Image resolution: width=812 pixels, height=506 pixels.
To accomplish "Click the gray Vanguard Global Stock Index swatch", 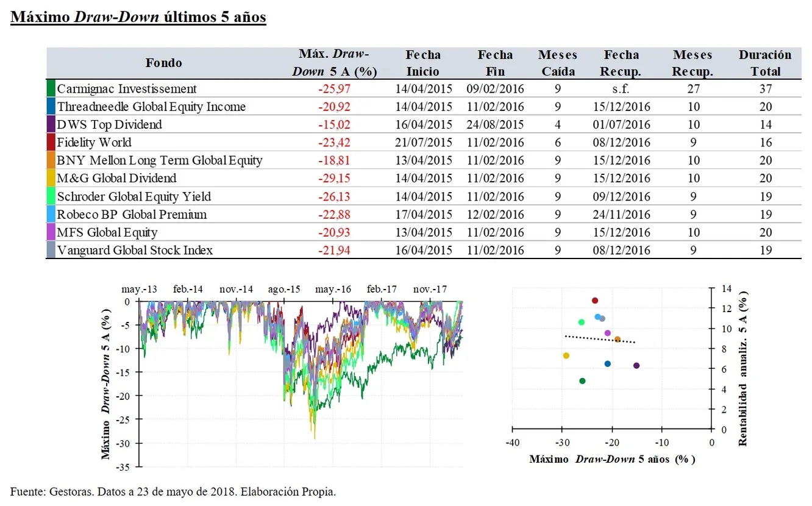I will 51,250.
